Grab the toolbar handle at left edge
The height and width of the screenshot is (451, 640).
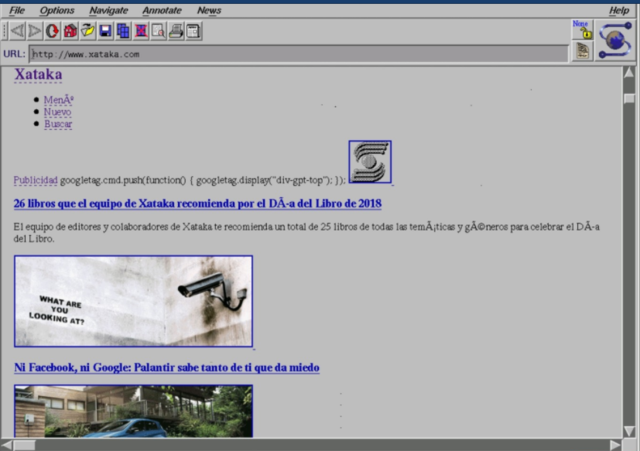(x=4, y=31)
